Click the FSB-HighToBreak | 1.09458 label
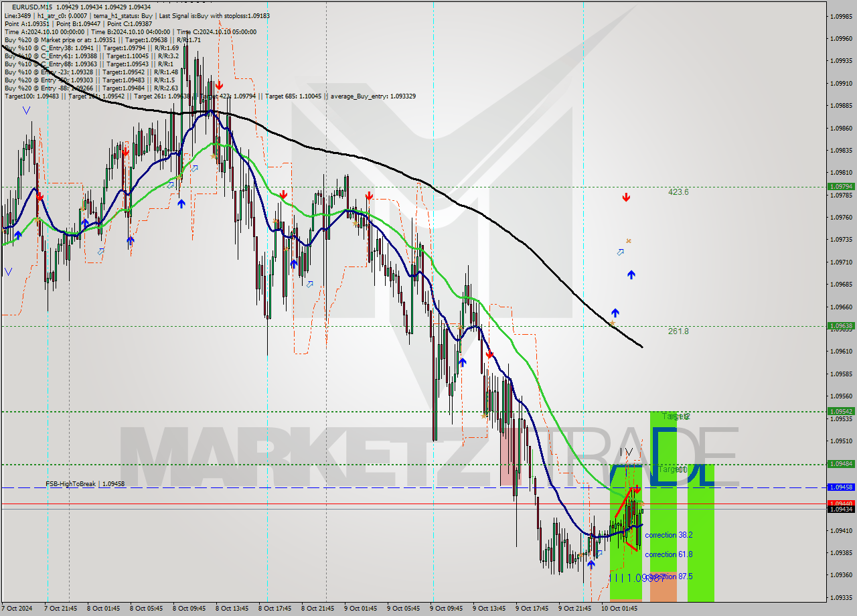Screen dimensions: 857x616 pos(85,483)
